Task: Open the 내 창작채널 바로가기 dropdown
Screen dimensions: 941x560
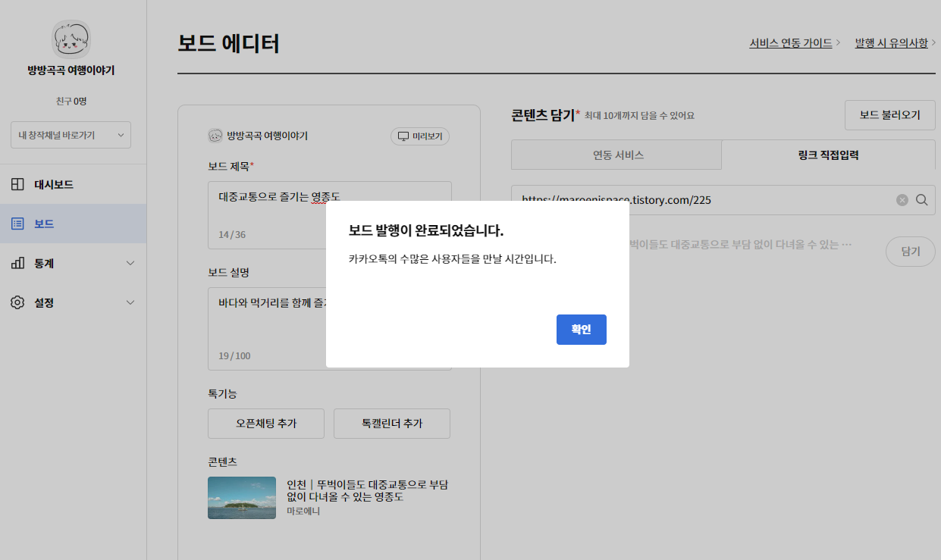Action: coord(71,134)
